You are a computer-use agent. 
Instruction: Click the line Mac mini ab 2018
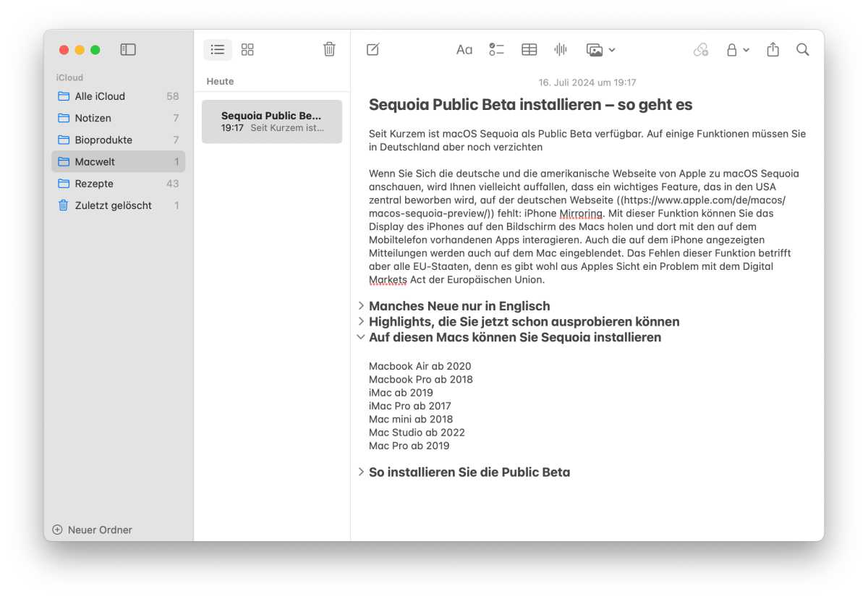(x=411, y=419)
